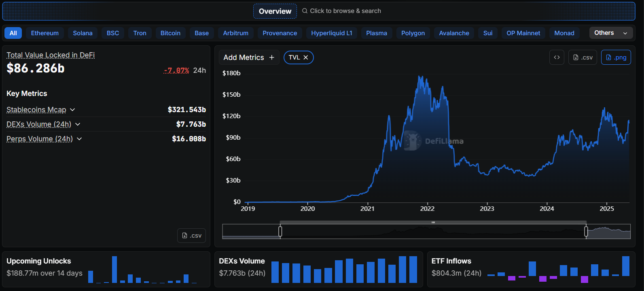This screenshot has width=644, height=291.
Task: Pick the Arbitrum chain
Action: click(x=236, y=33)
